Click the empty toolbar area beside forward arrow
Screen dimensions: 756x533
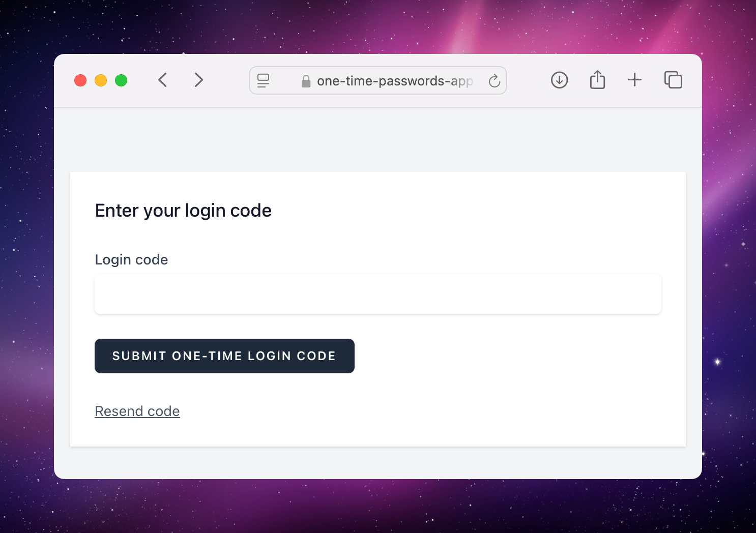tap(227, 80)
